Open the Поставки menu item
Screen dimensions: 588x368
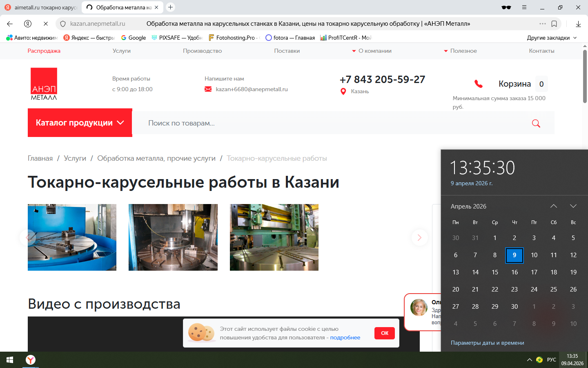287,51
